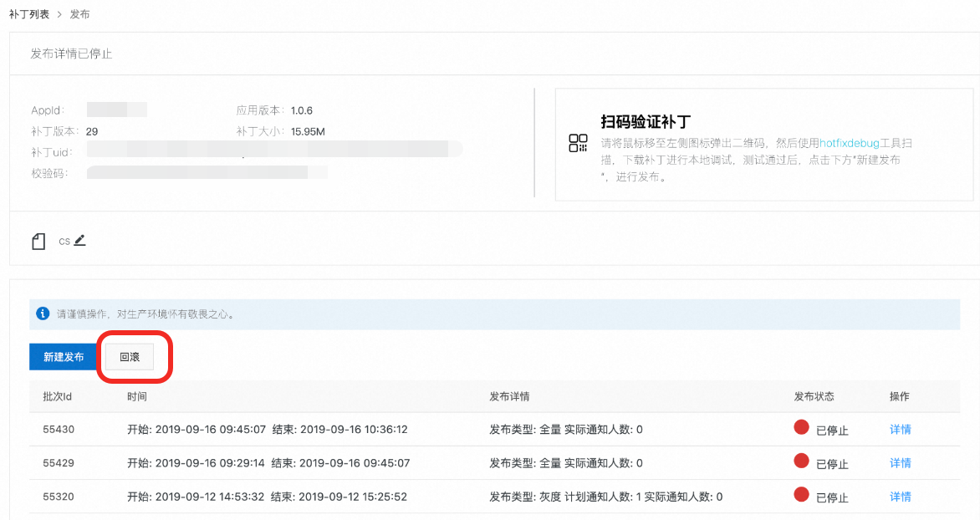
Task: Click the red status dot for batch 55320
Action: coord(801,494)
